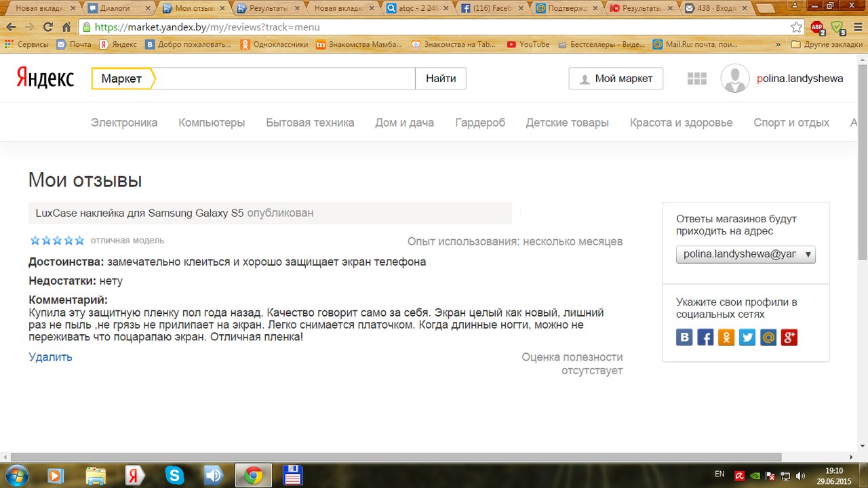This screenshot has width=868, height=488.
Task: Link your Twitter social profile
Action: [747, 337]
